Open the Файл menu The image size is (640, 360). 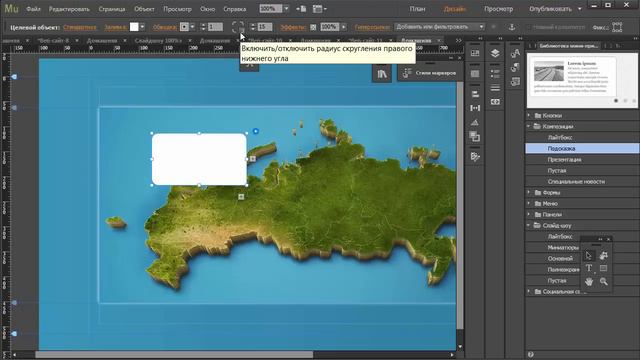pyautogui.click(x=33, y=9)
